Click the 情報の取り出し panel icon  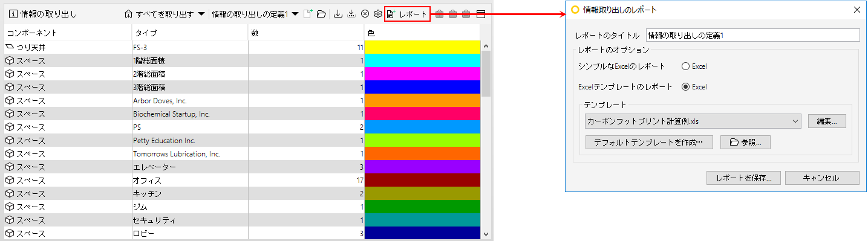click(x=13, y=14)
